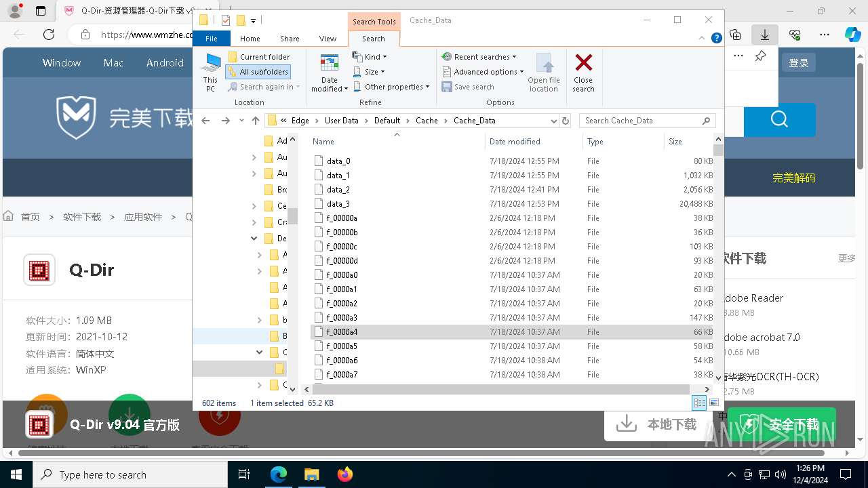
Task: Open Firefox from the taskbar
Action: coord(344,474)
